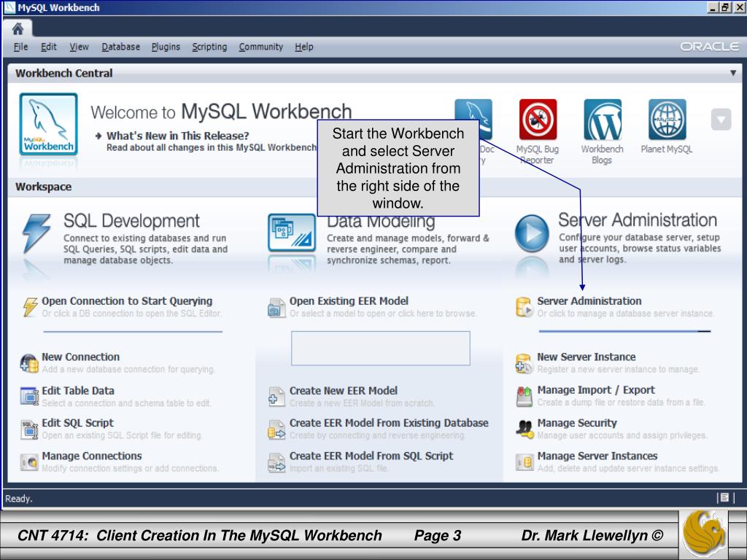
Task: Click the Manage Connections icon
Action: point(29,462)
